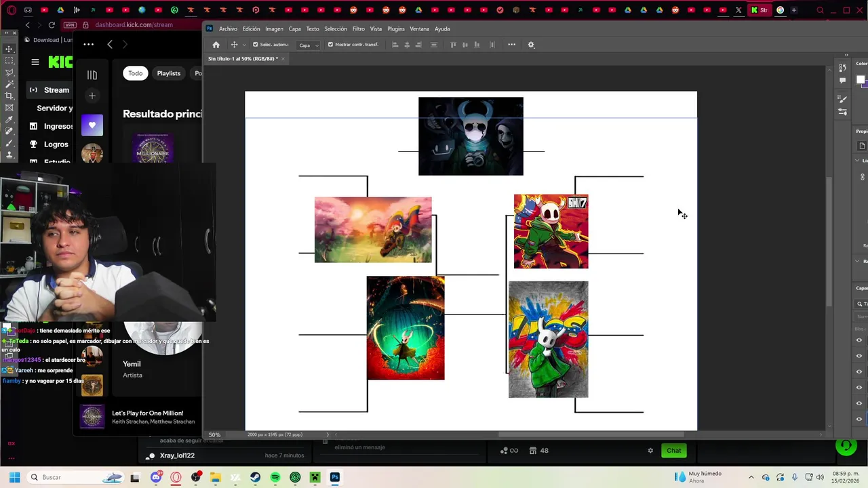Select the Crop tool

point(9,96)
